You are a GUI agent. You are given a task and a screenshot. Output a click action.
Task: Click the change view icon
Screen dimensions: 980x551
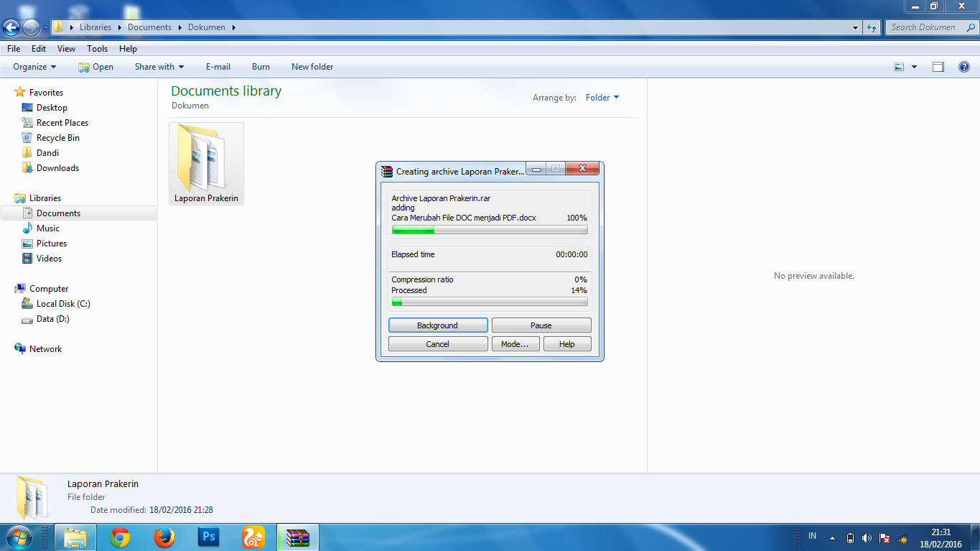point(899,67)
